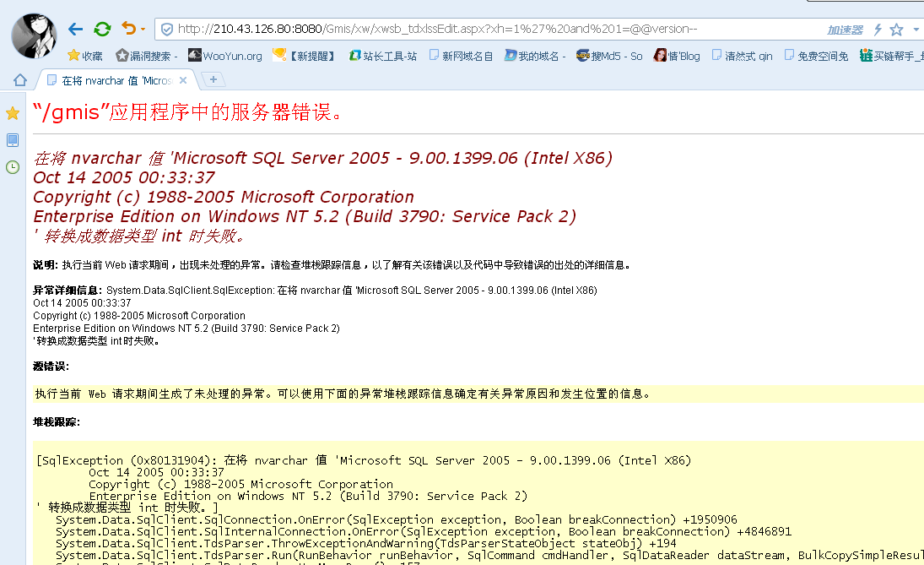Click the blue sidebar panel icon
Viewport: 924px width, 565px height.
coord(13,140)
